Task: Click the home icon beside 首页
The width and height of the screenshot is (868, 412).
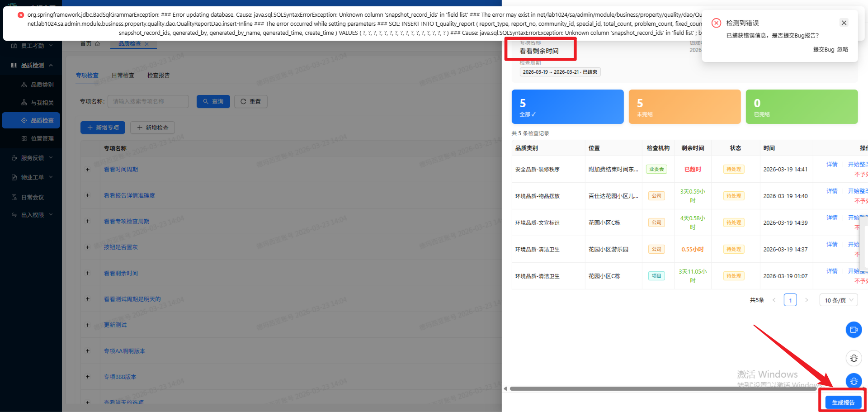Action: point(98,44)
